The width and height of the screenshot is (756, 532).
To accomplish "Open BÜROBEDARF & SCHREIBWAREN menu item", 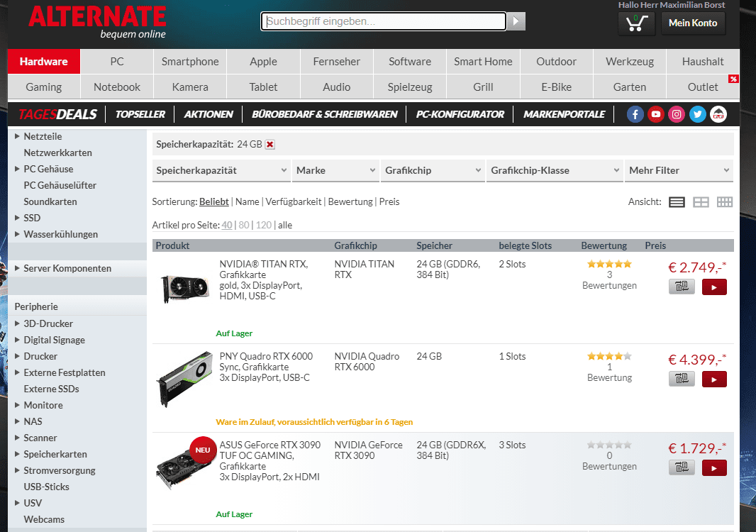I will [x=325, y=114].
